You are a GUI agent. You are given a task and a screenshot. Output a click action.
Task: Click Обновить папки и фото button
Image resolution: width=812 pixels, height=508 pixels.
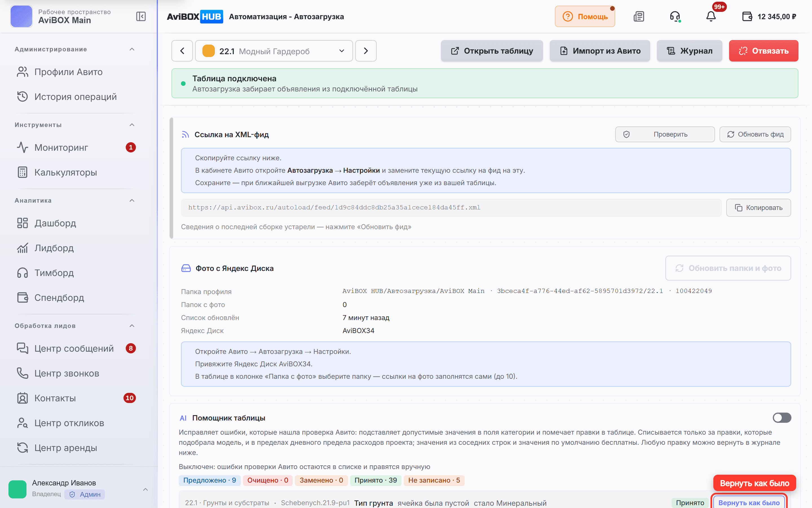click(x=728, y=268)
